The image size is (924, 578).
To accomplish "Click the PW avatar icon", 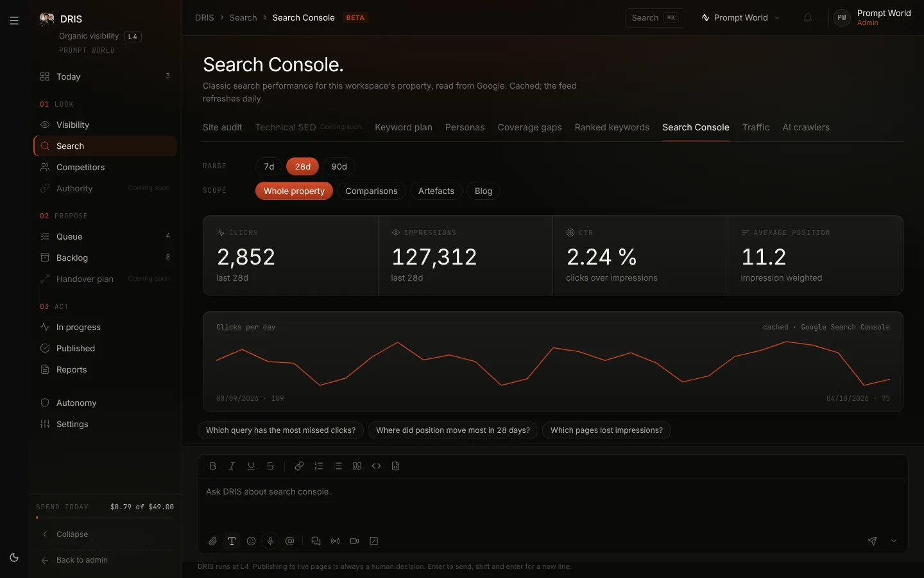I will coord(842,18).
